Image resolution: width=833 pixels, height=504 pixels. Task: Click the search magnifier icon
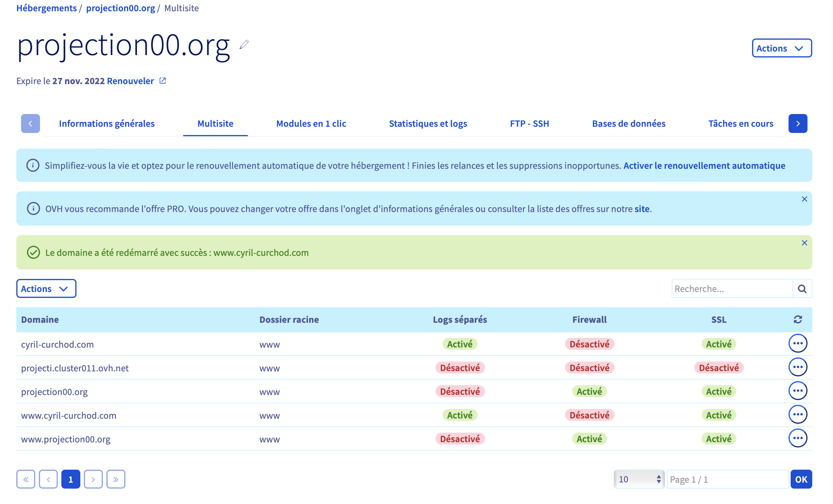(802, 289)
